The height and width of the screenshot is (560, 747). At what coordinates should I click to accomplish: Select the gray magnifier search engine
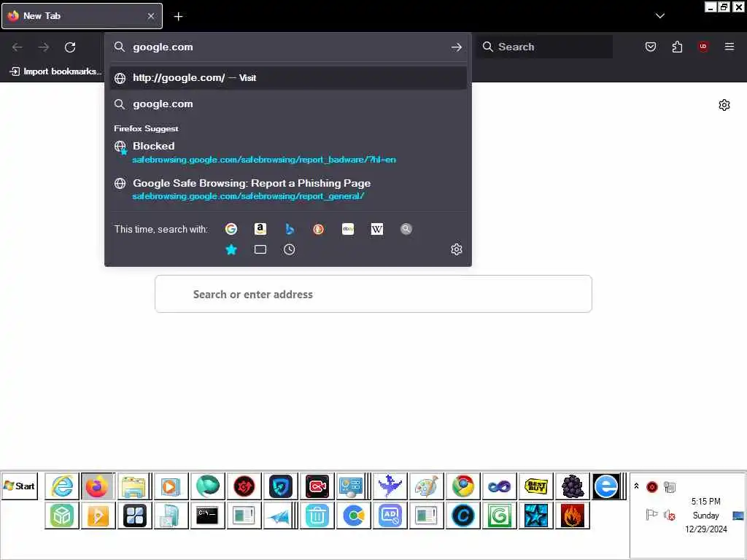(x=406, y=229)
